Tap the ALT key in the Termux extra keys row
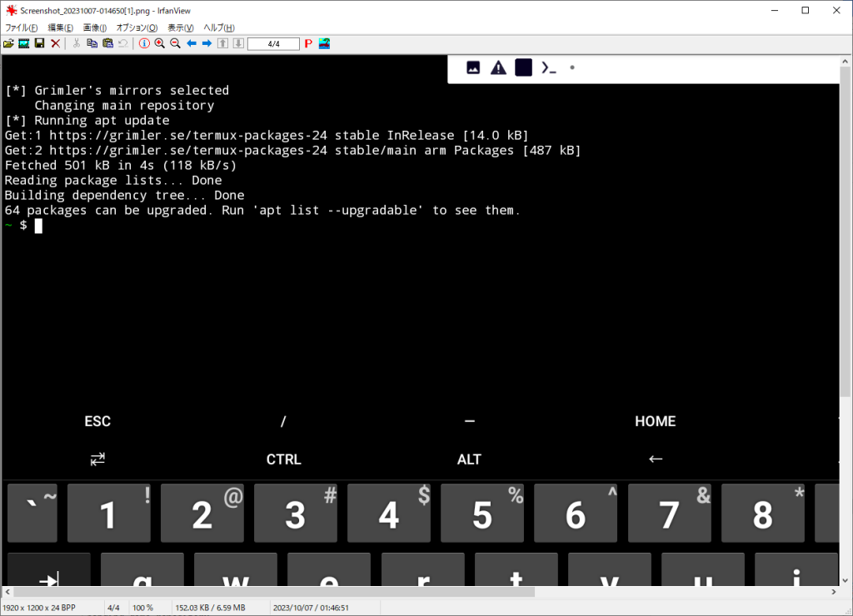 [469, 460]
